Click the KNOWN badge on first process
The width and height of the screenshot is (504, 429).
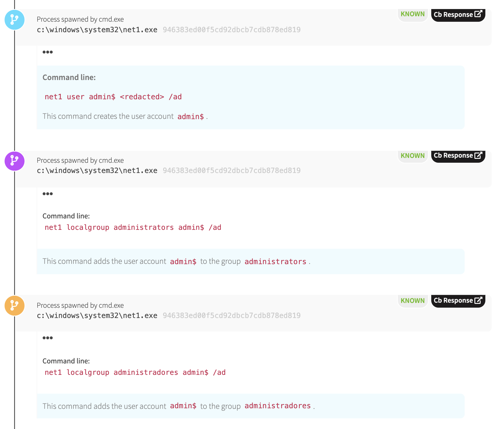click(413, 14)
